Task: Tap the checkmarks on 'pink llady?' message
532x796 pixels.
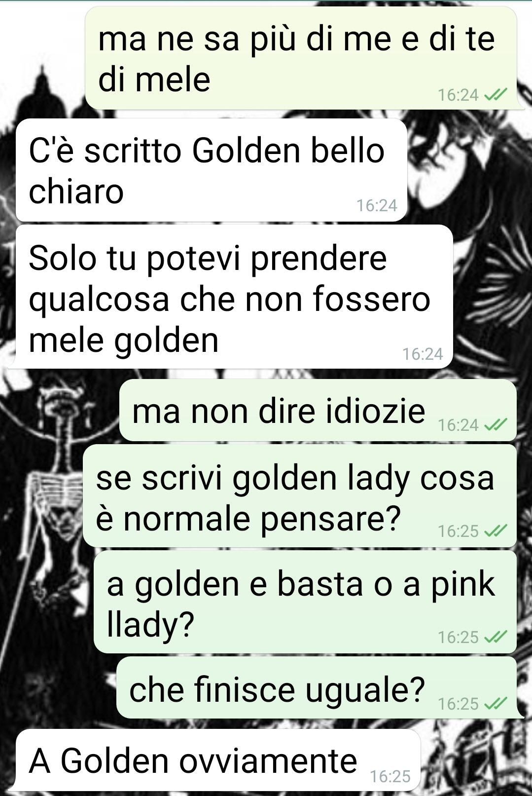Action: click(x=496, y=637)
